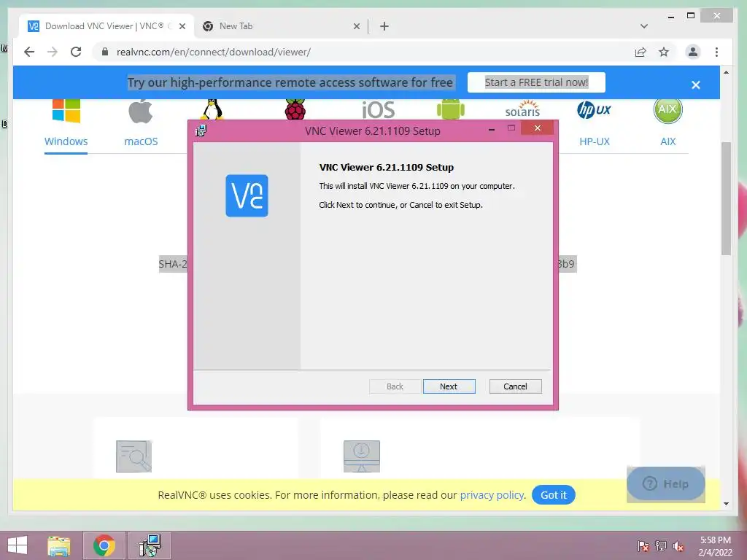Click the magnifier document icon on the page
The width and height of the screenshot is (747, 560).
[134, 456]
